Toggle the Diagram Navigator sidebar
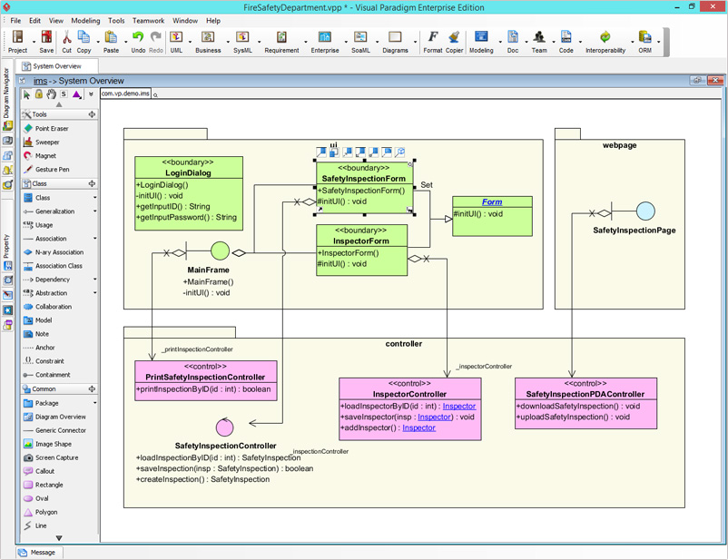Screen dimensions: 728x560 coord(7,91)
